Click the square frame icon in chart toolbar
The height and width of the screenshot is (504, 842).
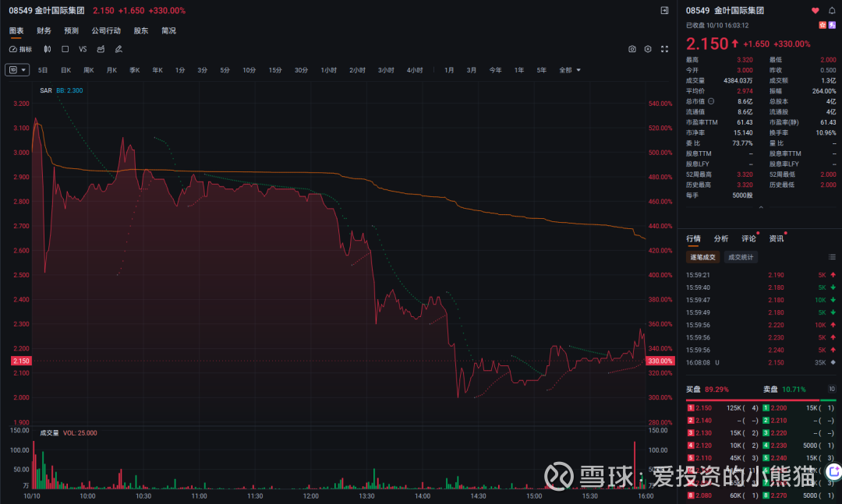65,49
